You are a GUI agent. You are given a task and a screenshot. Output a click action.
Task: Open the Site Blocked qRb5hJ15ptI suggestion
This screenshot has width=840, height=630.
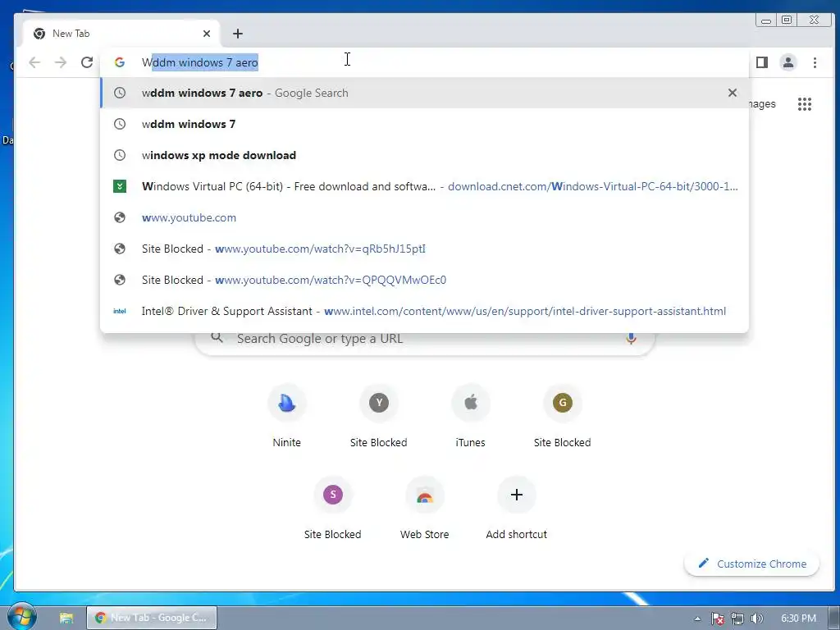424,249
